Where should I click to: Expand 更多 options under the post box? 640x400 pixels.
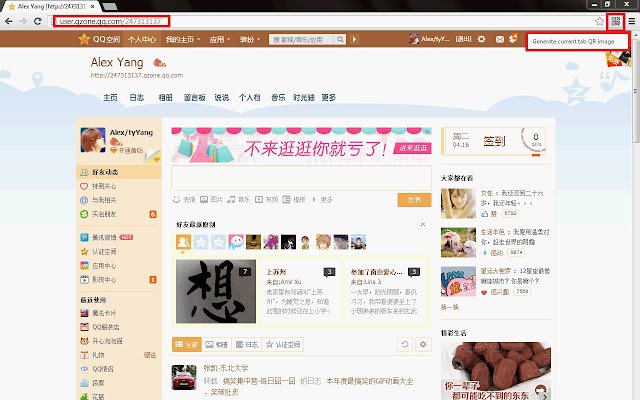[323, 200]
